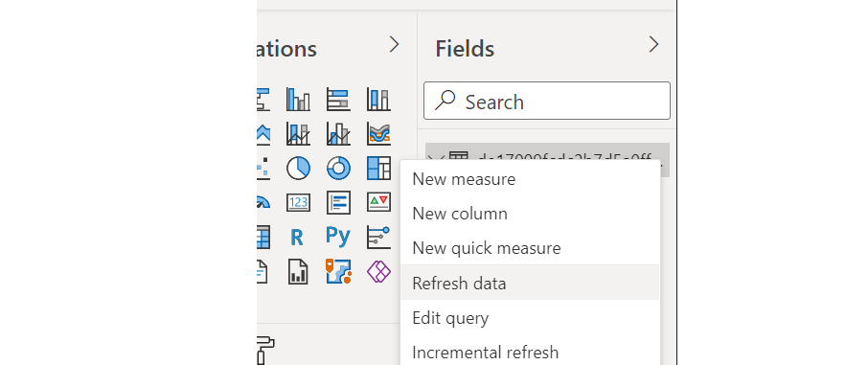This screenshot has height=365, width=868.
Task: Select the KPI visual with arrows
Action: tap(378, 203)
